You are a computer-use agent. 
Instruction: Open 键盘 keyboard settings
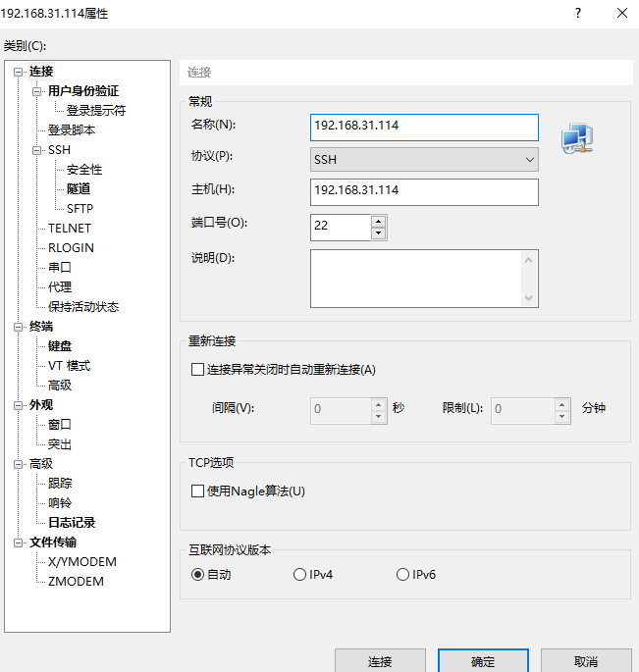[60, 346]
